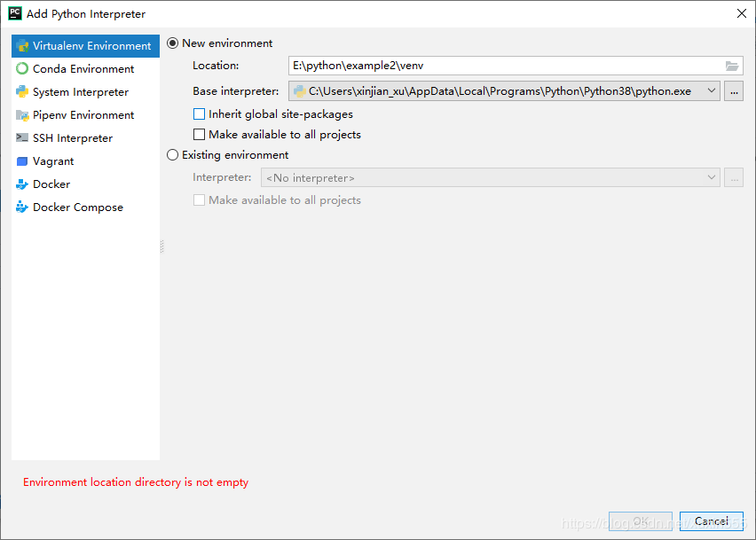
Task: Browse for location using folder icon
Action: [732, 66]
